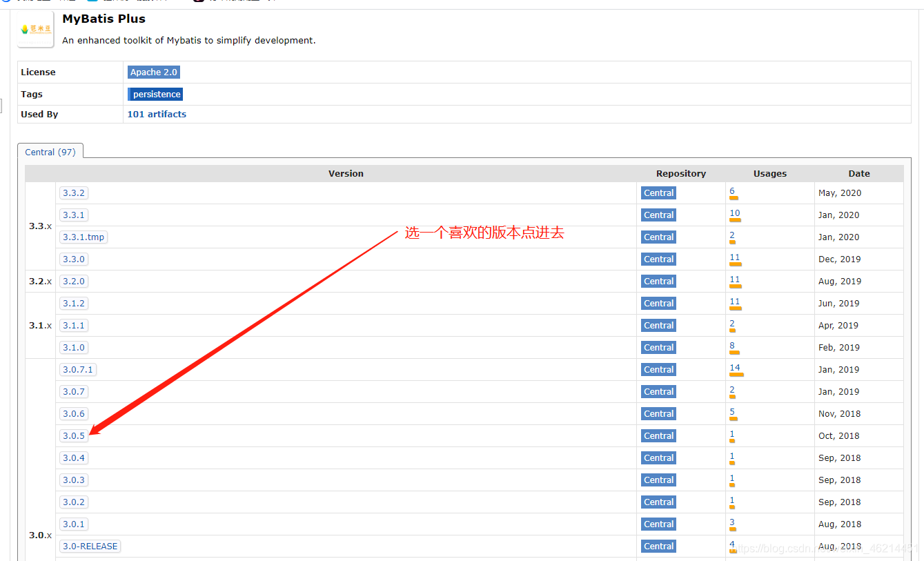Click Central repository badge for 3.1.0
Screen dimensions: 924x561
pos(658,348)
